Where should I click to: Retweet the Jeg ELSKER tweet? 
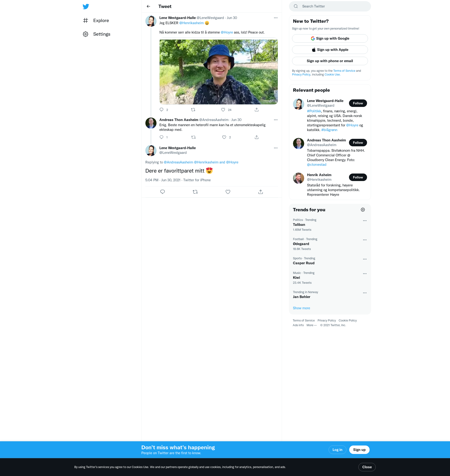[x=193, y=110]
